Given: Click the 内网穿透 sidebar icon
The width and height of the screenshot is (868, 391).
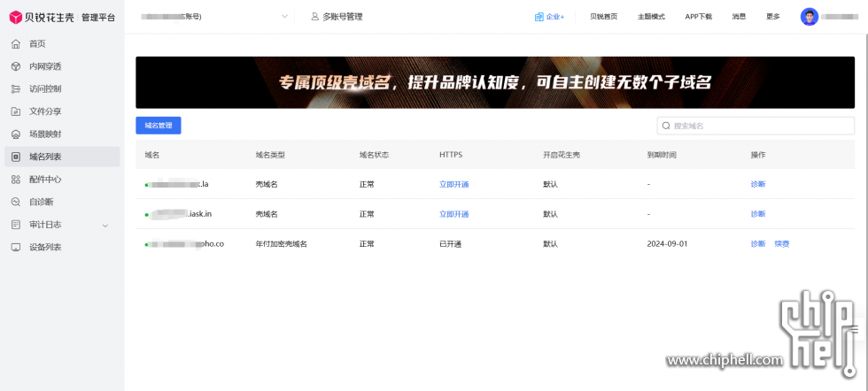Looking at the screenshot, I should (x=16, y=66).
